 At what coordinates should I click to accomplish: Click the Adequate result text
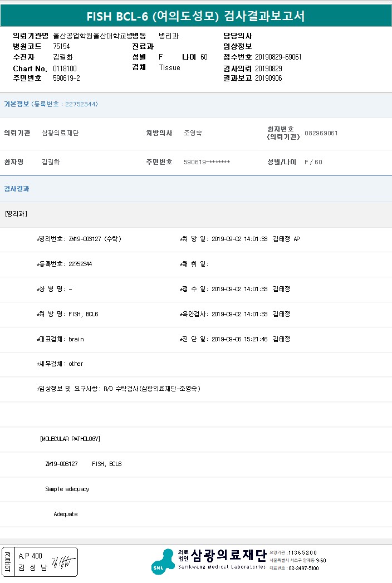click(66, 514)
